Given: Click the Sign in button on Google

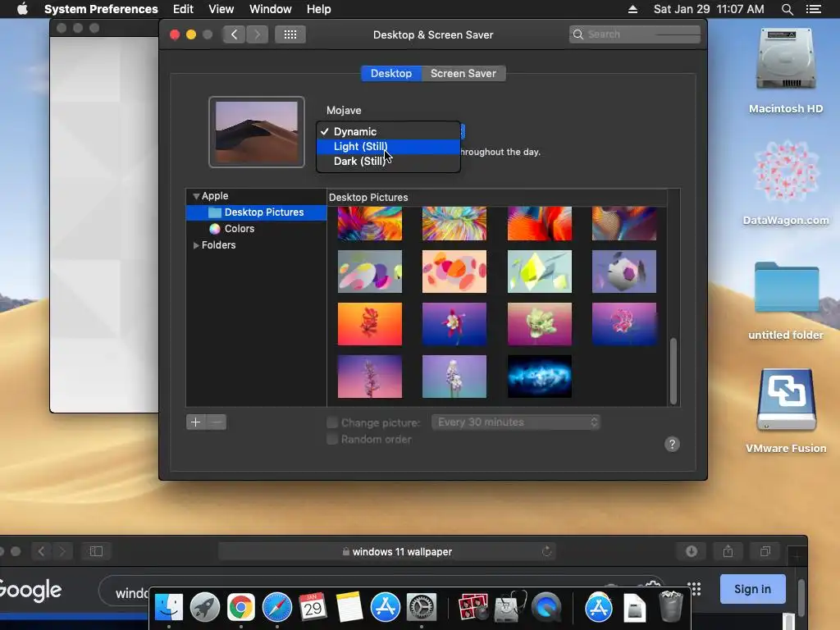Looking at the screenshot, I should pos(753,589).
